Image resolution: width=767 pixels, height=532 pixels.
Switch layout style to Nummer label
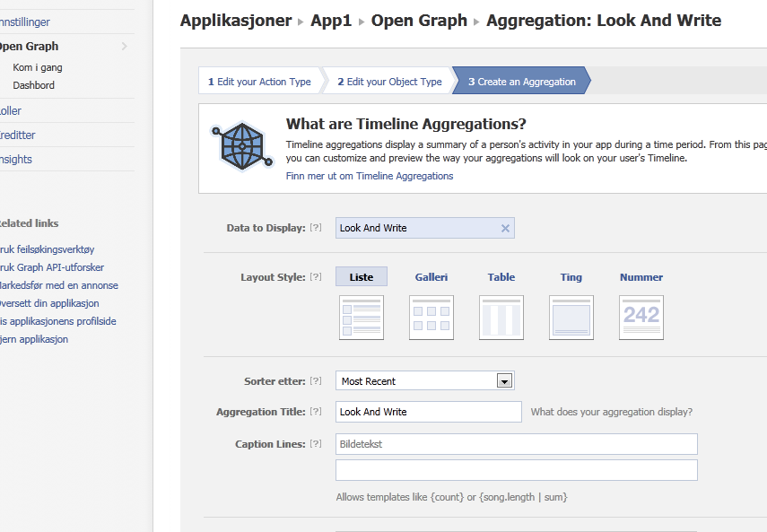[x=641, y=277]
